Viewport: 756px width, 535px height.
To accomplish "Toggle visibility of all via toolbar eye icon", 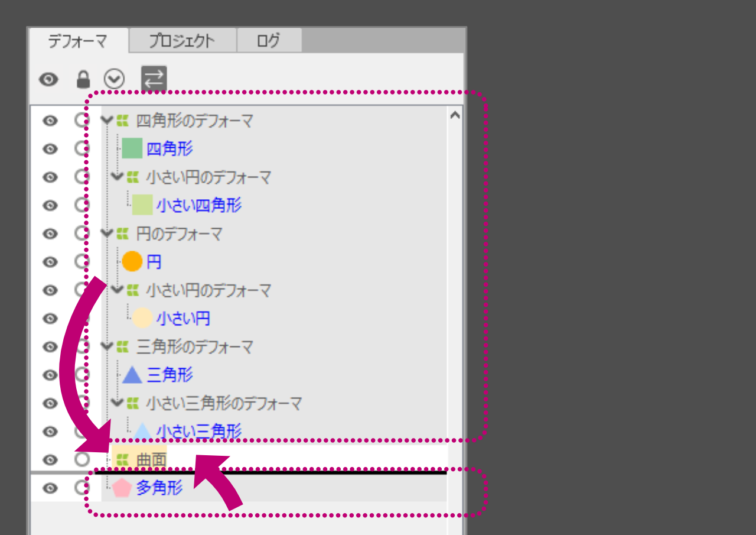I will [49, 79].
